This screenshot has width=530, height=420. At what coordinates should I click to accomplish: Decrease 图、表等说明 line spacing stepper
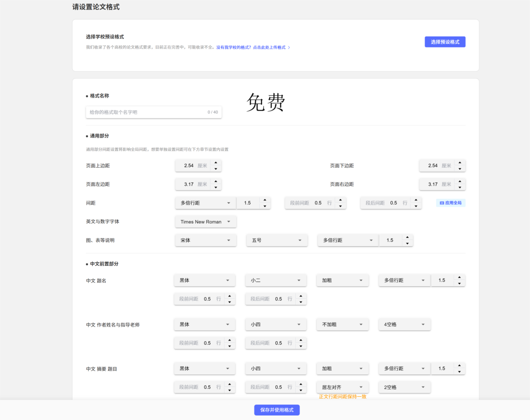pos(407,243)
